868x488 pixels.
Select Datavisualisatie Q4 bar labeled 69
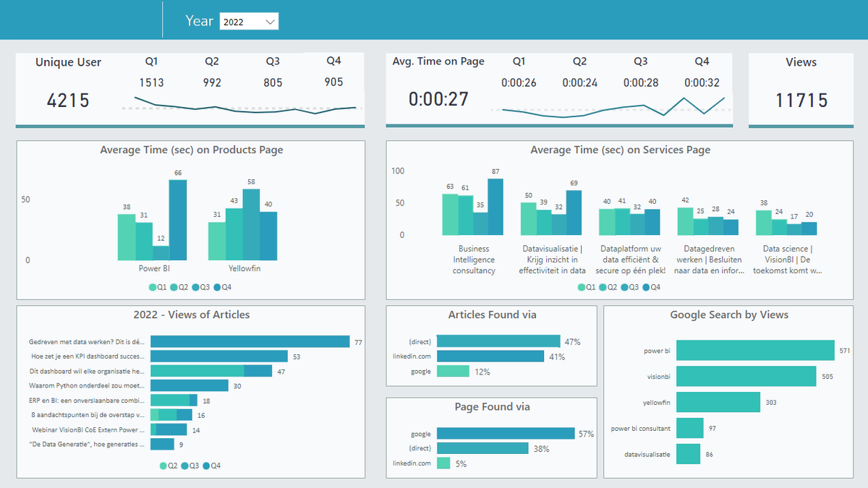pyautogui.click(x=574, y=213)
